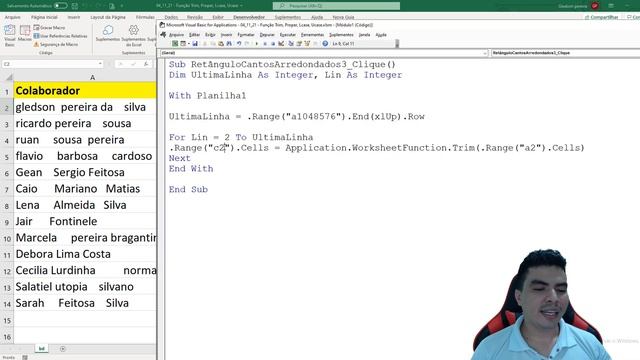Click the save icon in Excel's title bar
This screenshot has height=360, width=640.
pyautogui.click(x=75, y=6)
